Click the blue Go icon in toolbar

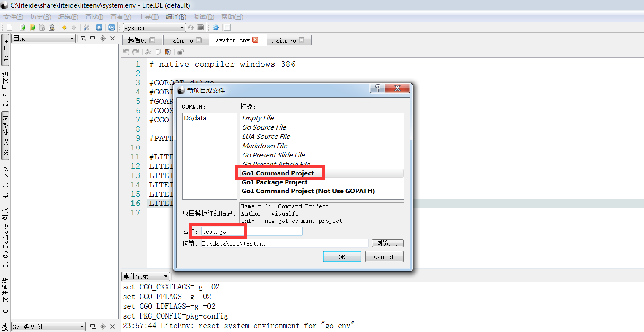coord(112,27)
